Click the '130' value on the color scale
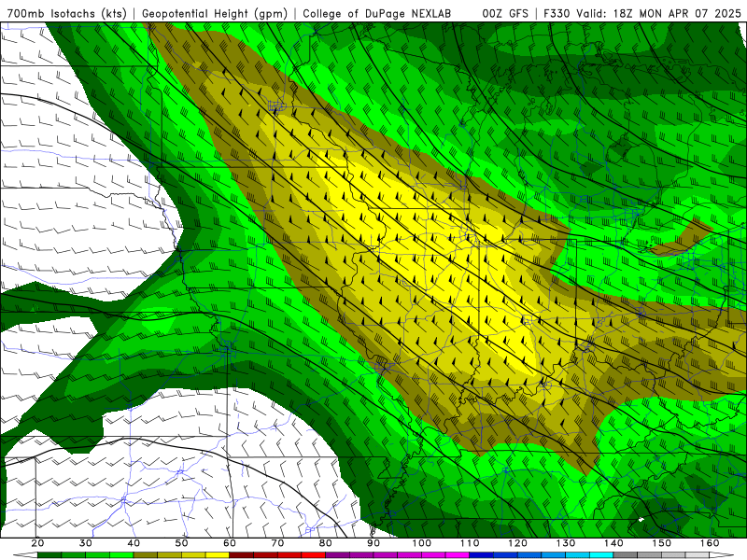The image size is (747, 560). (566, 543)
